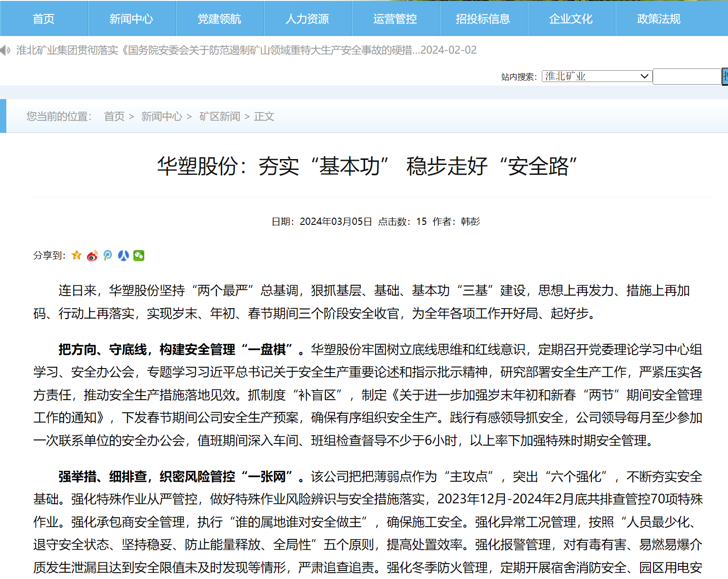Screen dimensions: 728x579
Task: Share article to QQ Zone star icon
Action: click(x=77, y=255)
